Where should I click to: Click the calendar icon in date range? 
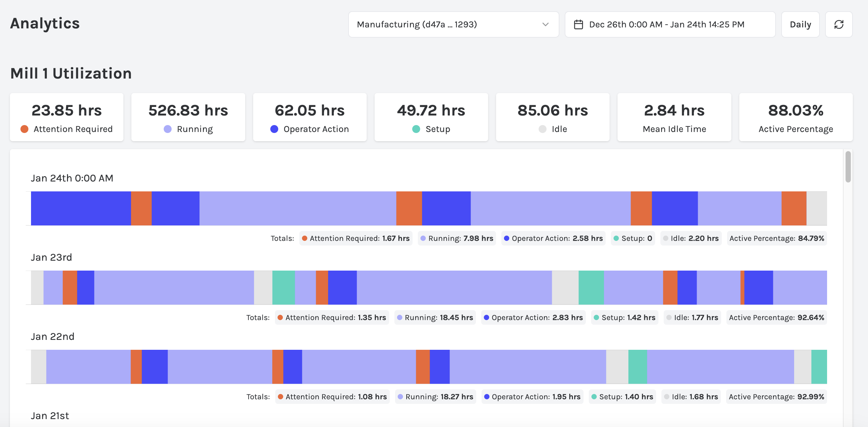click(578, 25)
